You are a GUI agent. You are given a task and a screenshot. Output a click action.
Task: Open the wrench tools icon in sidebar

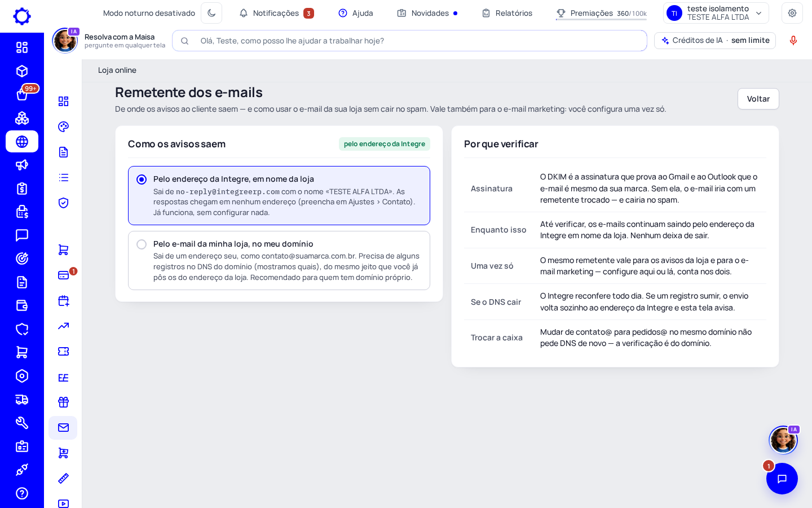click(22, 423)
